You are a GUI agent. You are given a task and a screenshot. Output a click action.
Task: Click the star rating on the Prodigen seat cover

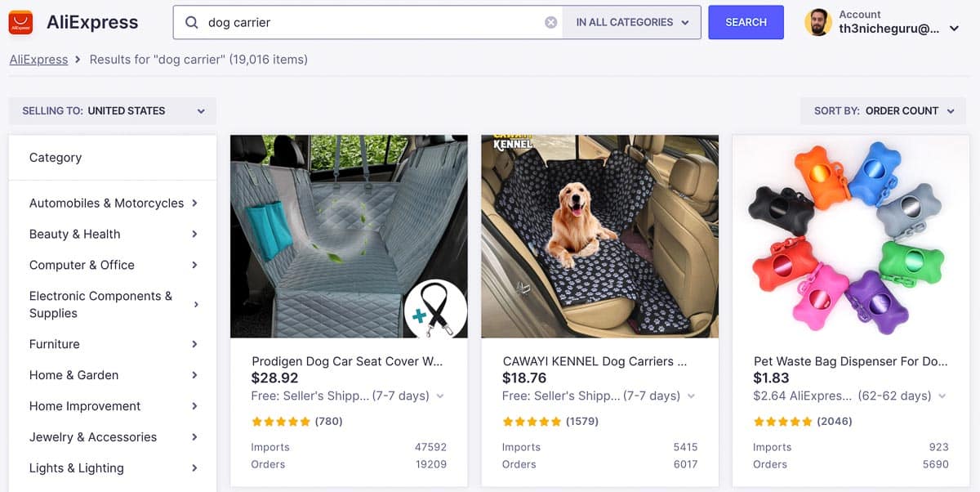click(x=282, y=422)
